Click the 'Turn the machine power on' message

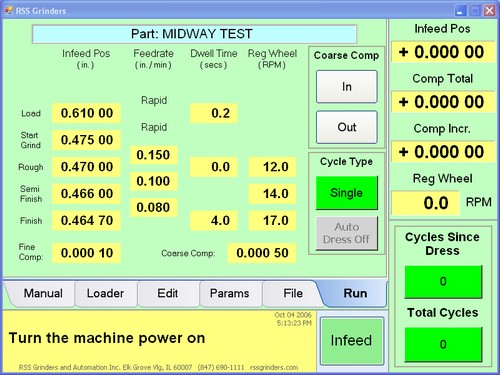coord(107,338)
